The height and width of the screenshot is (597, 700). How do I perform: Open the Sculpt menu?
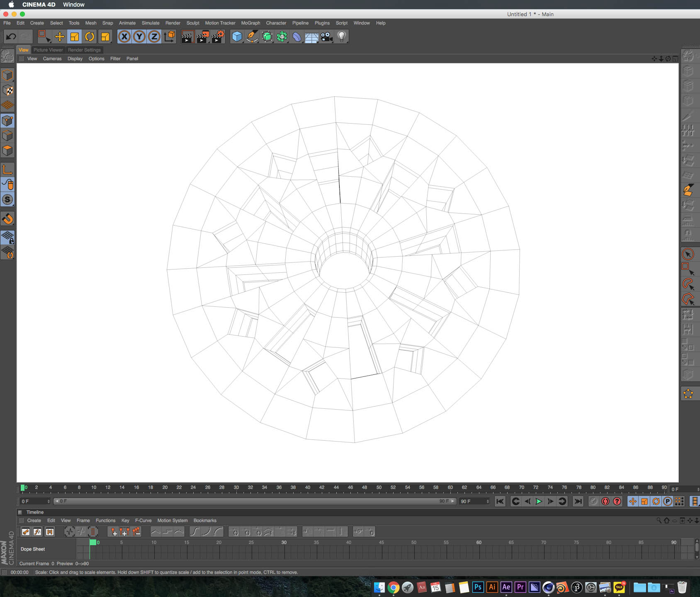point(193,23)
